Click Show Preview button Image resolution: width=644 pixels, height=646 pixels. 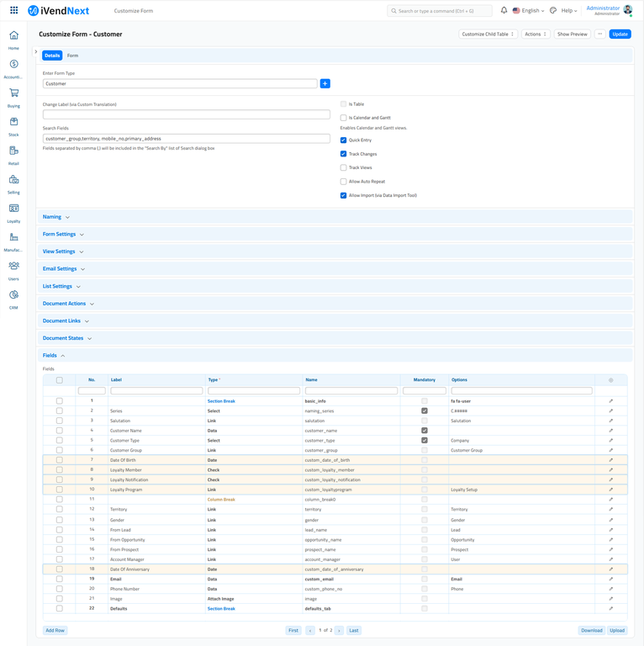[573, 34]
